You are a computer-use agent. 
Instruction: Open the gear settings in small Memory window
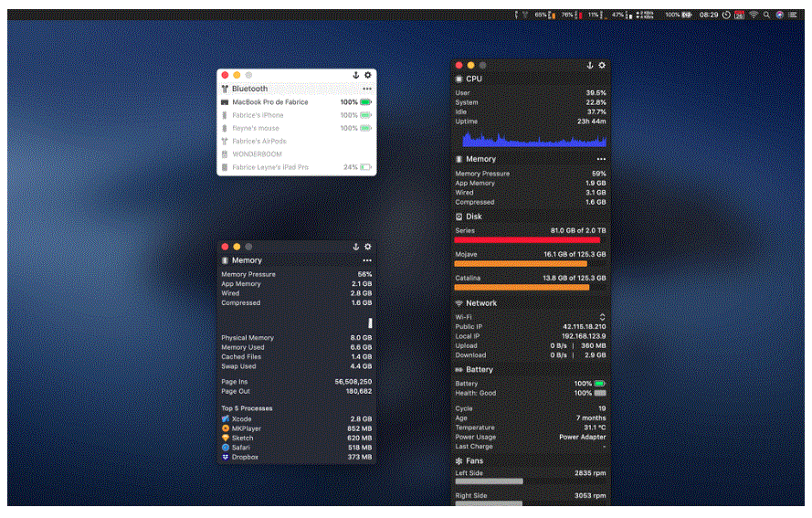(x=368, y=247)
